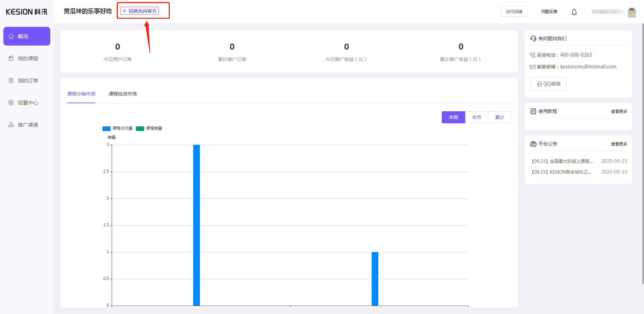Switch chart range to 本月
Viewport: 644px width, 314px height.
point(476,117)
